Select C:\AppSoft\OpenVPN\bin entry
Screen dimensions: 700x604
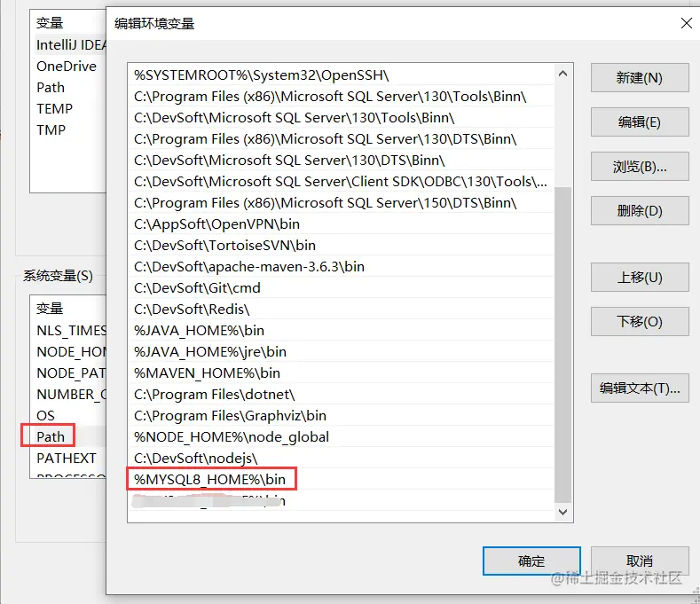(x=341, y=224)
